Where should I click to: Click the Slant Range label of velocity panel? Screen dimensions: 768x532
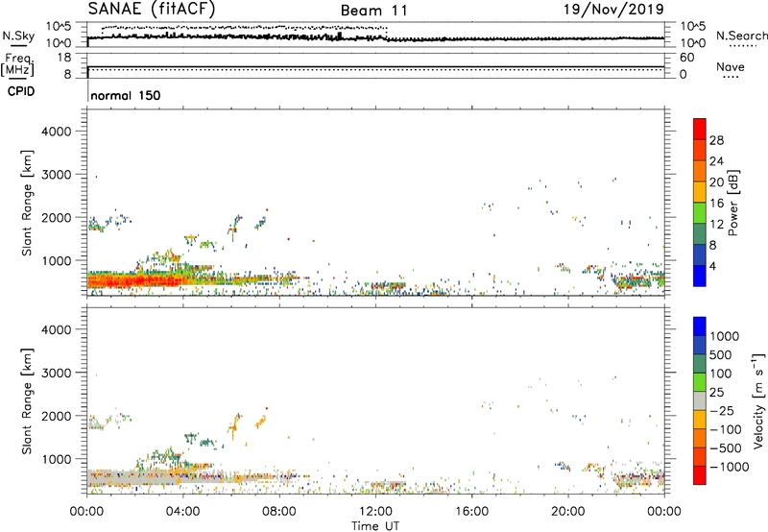27,401
